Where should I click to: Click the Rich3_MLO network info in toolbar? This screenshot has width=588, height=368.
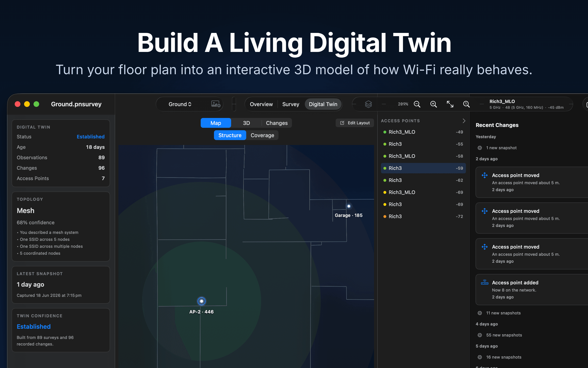coord(526,104)
